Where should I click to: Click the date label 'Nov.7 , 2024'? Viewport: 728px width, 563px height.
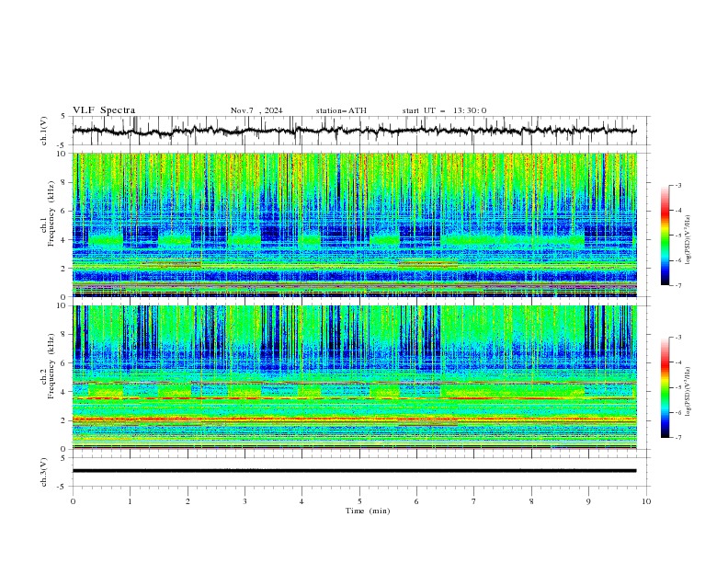(256, 110)
